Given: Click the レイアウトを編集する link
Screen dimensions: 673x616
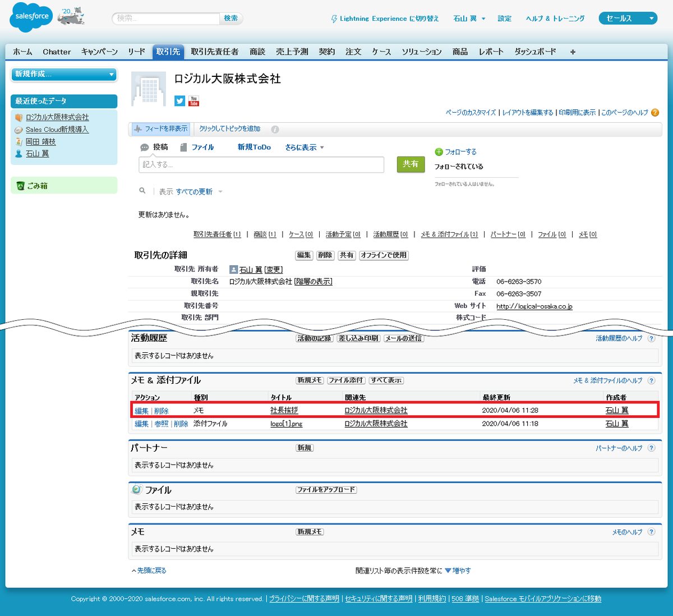Looking at the screenshot, I should [x=528, y=113].
